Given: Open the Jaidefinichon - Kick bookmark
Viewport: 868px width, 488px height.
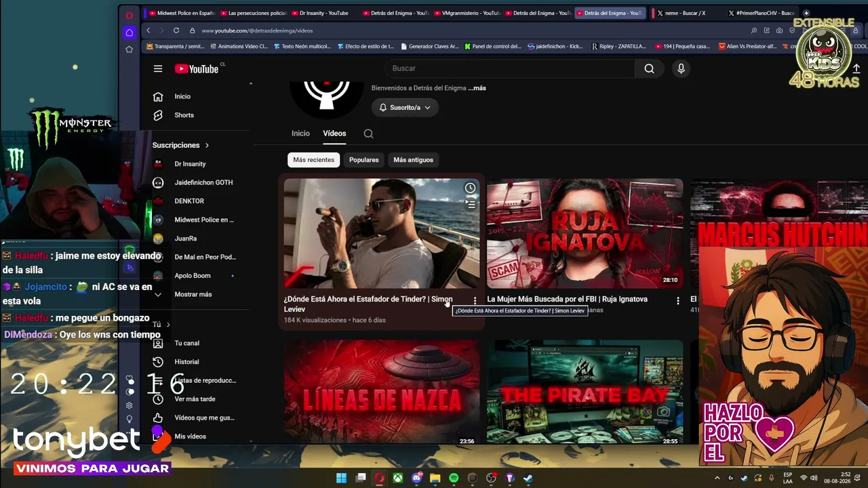Looking at the screenshot, I should point(555,47).
